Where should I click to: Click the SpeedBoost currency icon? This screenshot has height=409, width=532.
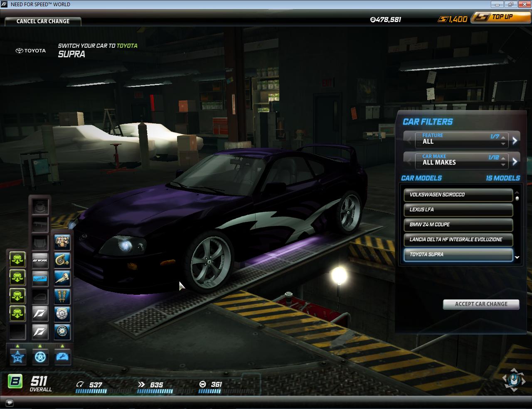pos(443,19)
